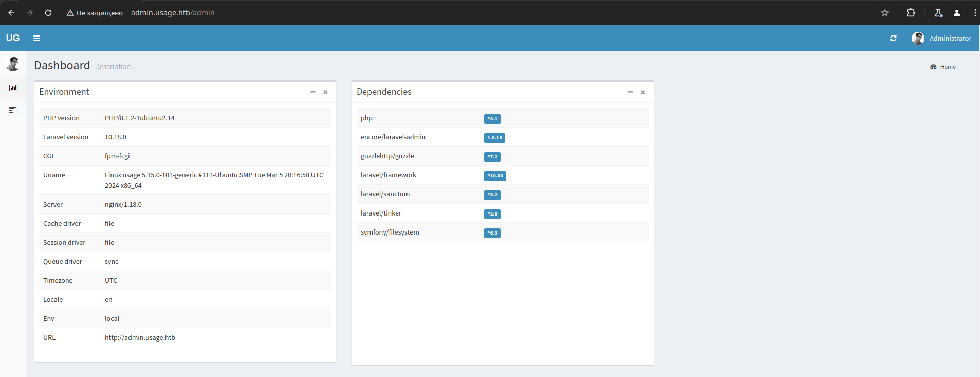The width and height of the screenshot is (980, 377).
Task: Click the UG logo in the header
Action: 13,38
